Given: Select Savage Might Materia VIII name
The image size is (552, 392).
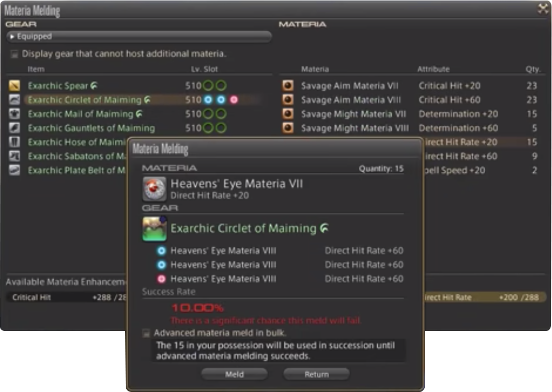Looking at the screenshot, I should pyautogui.click(x=355, y=128).
